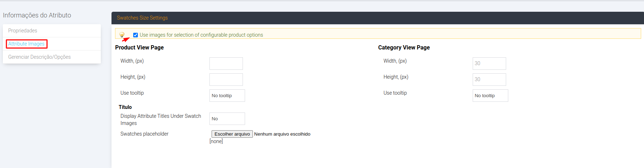Click Escolher arquivo button for swatches placeholder
644x168 pixels.
click(x=232, y=134)
